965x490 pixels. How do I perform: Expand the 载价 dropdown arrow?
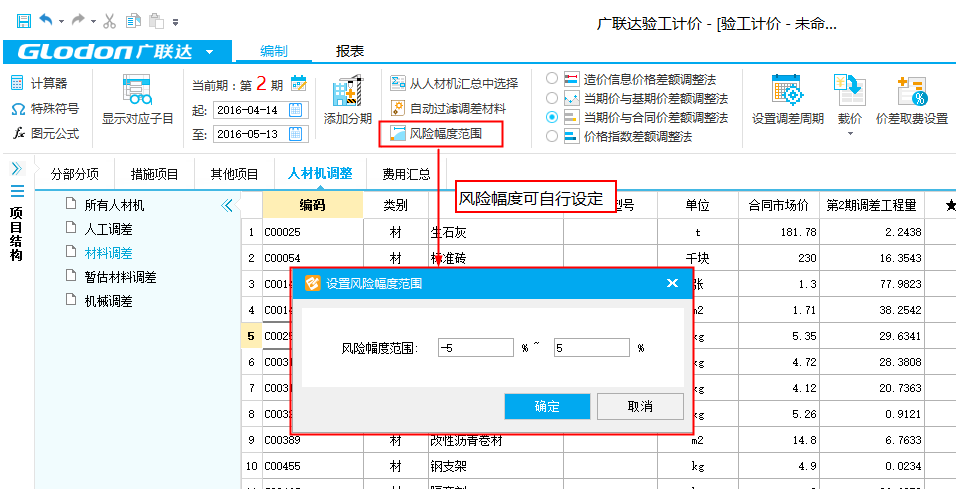[x=850, y=133]
